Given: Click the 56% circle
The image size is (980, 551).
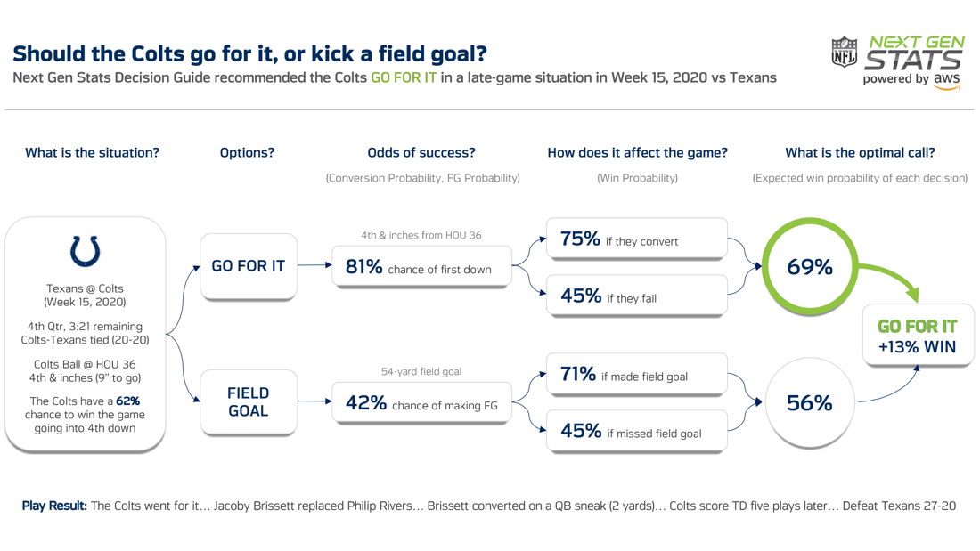Looking at the screenshot, I should coord(809,403).
